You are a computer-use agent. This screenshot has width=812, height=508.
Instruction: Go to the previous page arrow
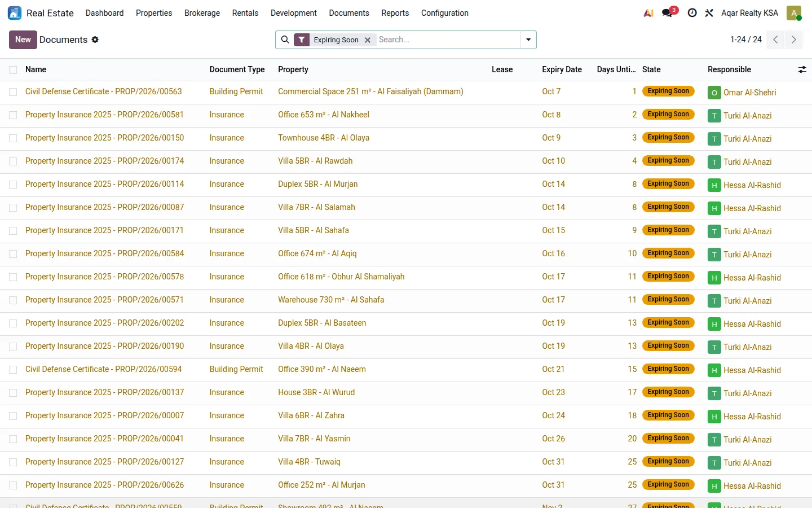(775, 40)
